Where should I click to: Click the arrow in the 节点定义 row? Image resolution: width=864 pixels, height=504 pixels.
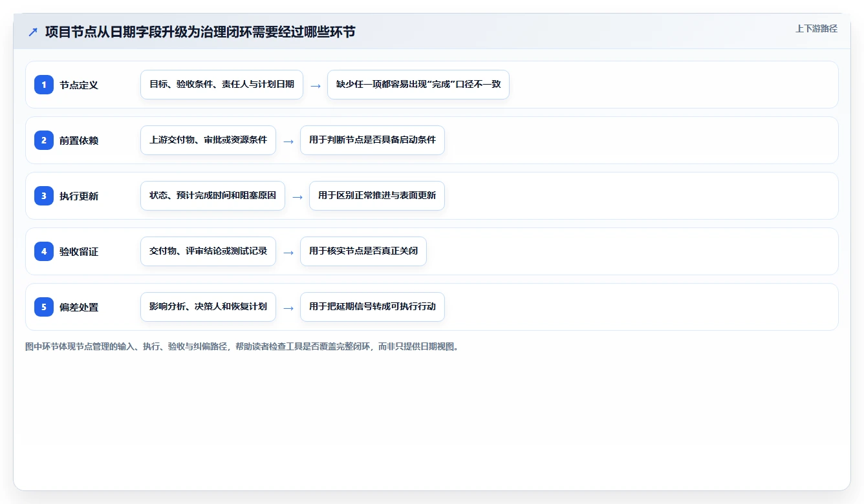point(316,85)
